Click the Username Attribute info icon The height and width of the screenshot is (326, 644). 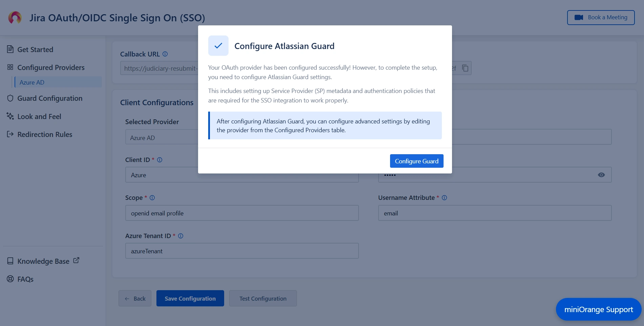pos(444,198)
